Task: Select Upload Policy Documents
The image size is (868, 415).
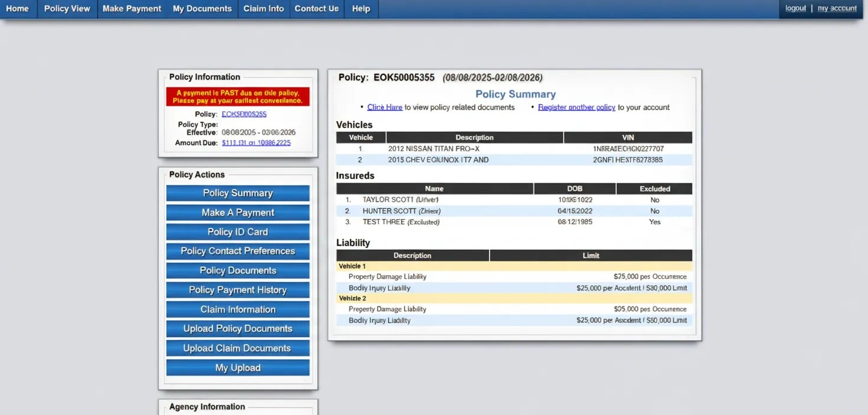Action: point(237,328)
